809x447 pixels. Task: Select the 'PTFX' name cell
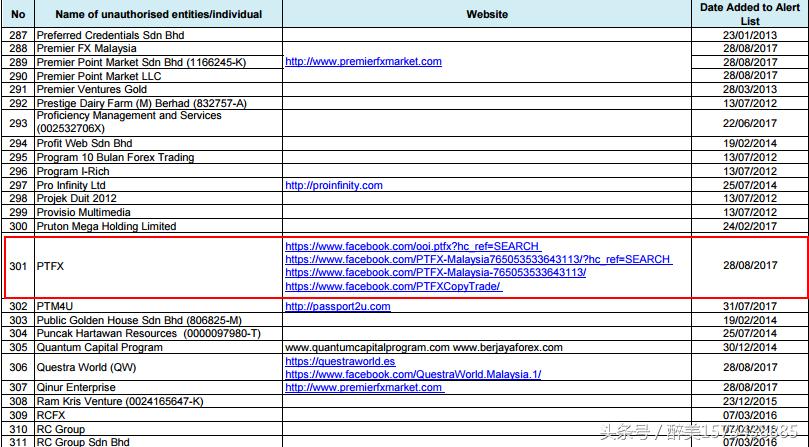(158, 266)
